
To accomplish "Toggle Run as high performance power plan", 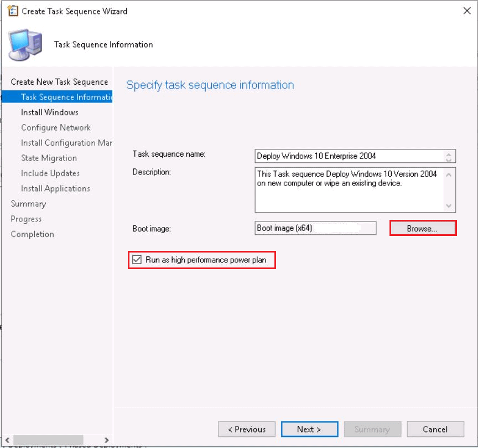I will (137, 260).
